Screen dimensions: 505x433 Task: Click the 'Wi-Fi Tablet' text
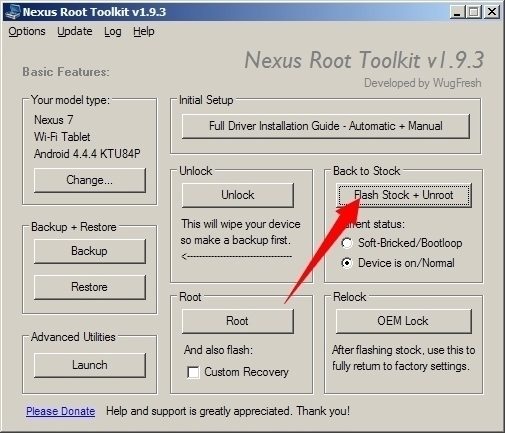pos(62,137)
